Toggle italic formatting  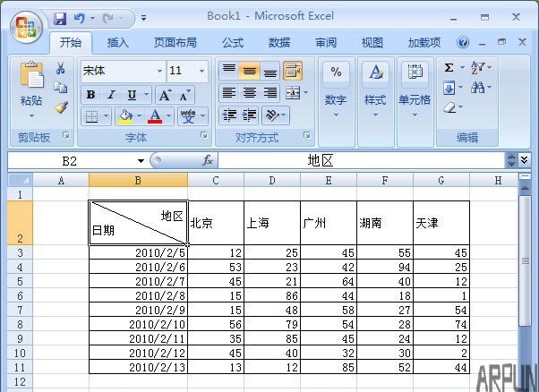point(111,95)
